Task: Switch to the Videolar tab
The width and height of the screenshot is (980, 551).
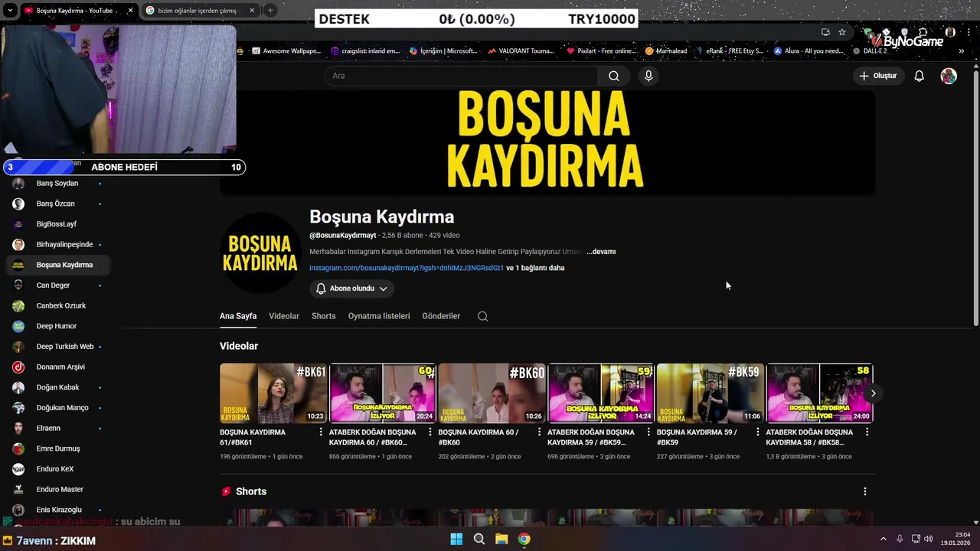Action: coord(284,316)
